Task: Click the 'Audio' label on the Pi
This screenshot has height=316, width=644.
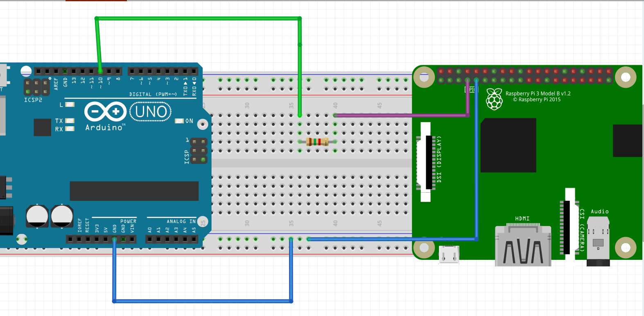Action: point(600,211)
